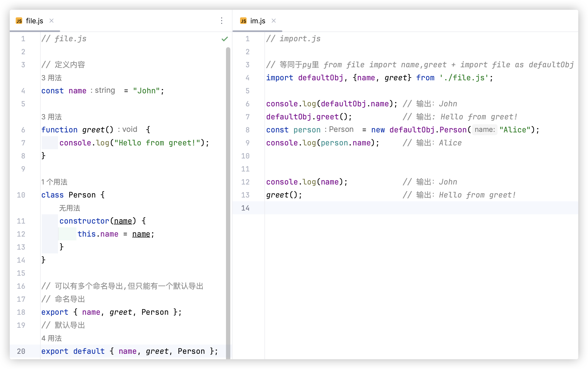Close the im.js tab
Screen dimensions: 588x369
coord(274,21)
